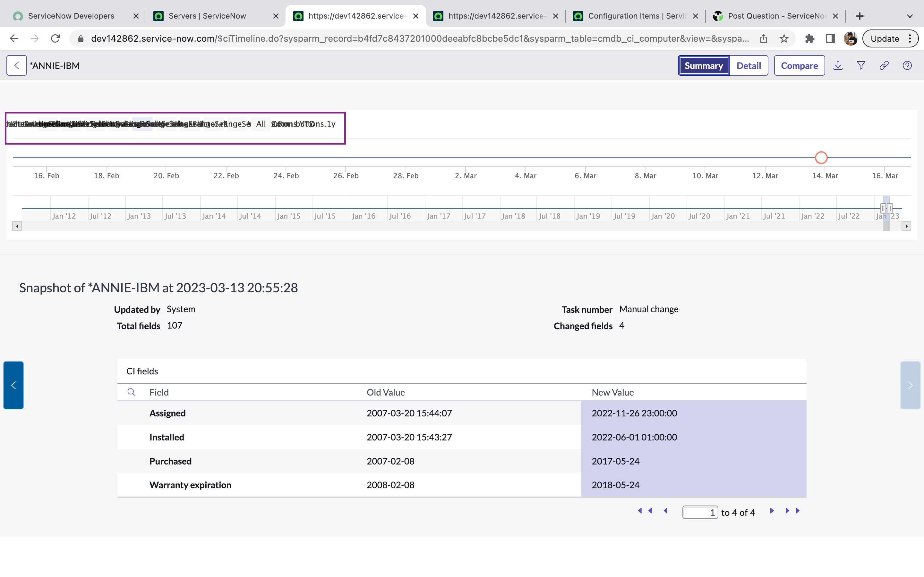Click the orange event marker on the timeline
The image size is (924, 577).
tap(821, 157)
